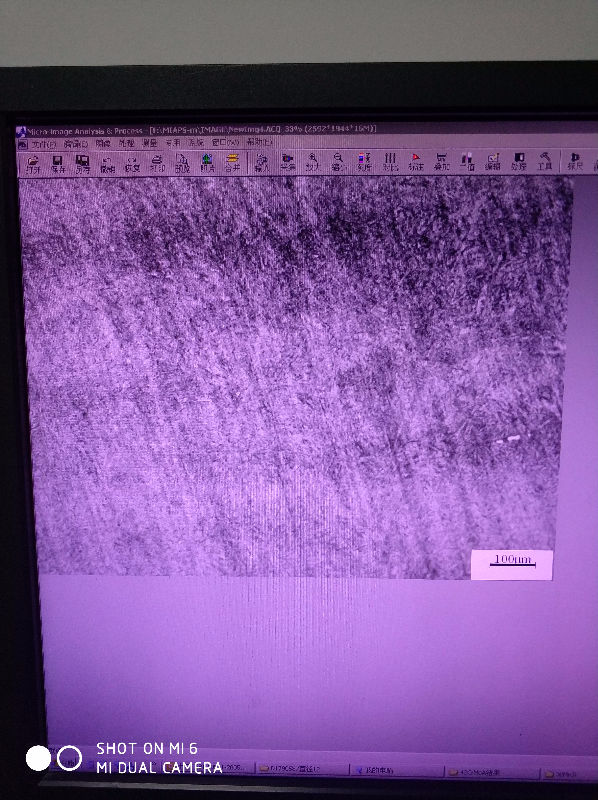This screenshot has width=598, height=800.
Task: Open the 文件(F) menu
Action: 44,144
